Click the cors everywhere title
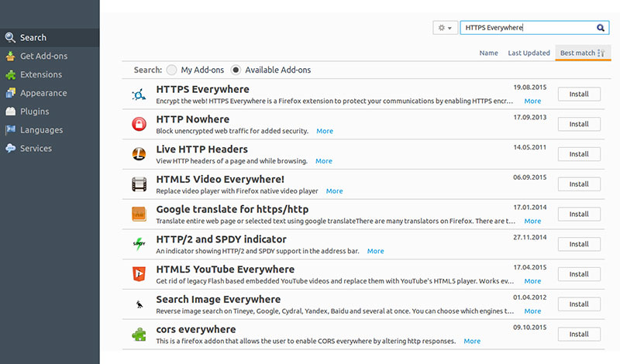The width and height of the screenshot is (620, 364). 196,330
